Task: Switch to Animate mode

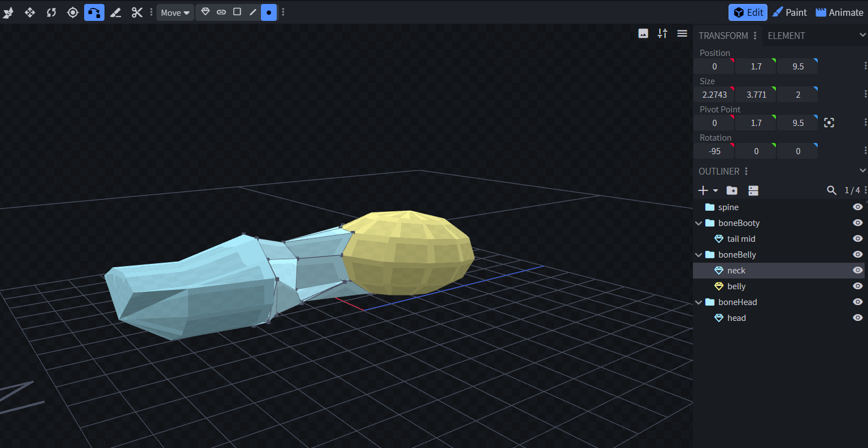Action: click(x=839, y=12)
